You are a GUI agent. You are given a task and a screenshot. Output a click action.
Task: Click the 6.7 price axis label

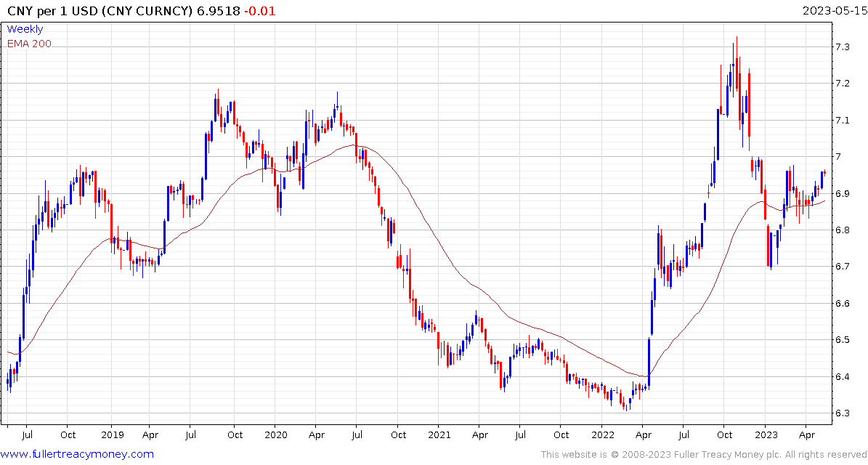coord(841,267)
